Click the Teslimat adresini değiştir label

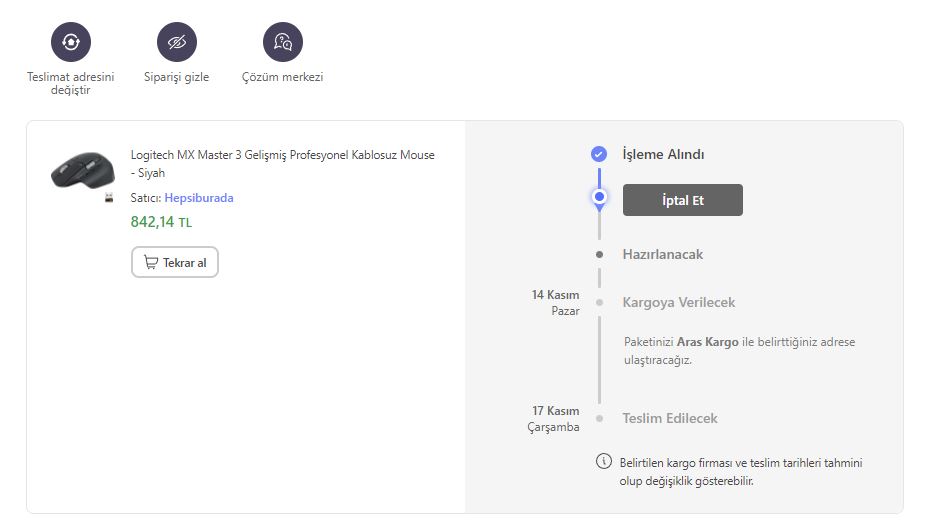pyautogui.click(x=71, y=83)
